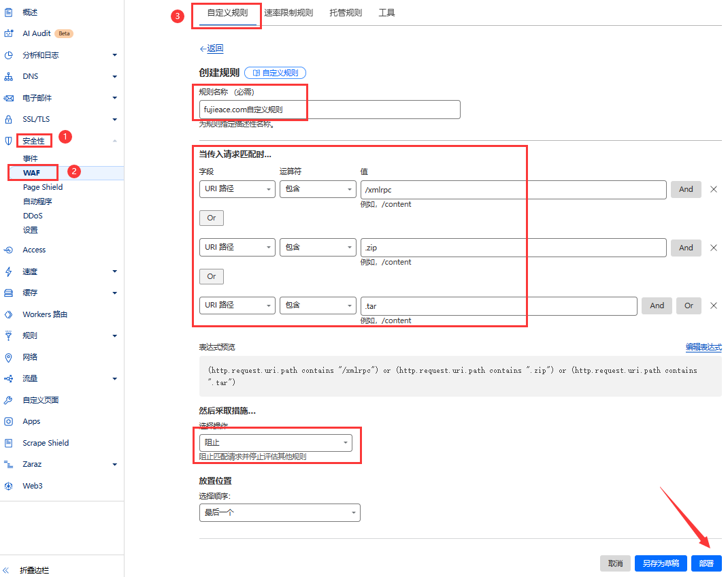Click the 分析和日志 pie chart icon
This screenshot has width=728, height=577.
pos(8,55)
